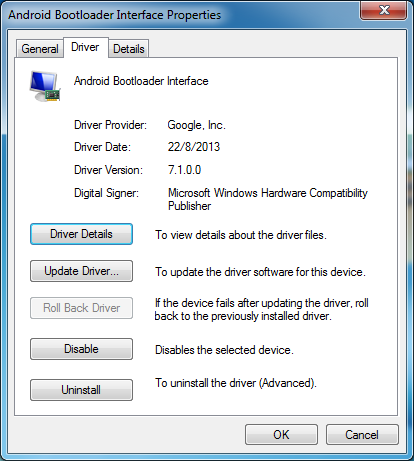Select the Driver tab

pos(85,47)
